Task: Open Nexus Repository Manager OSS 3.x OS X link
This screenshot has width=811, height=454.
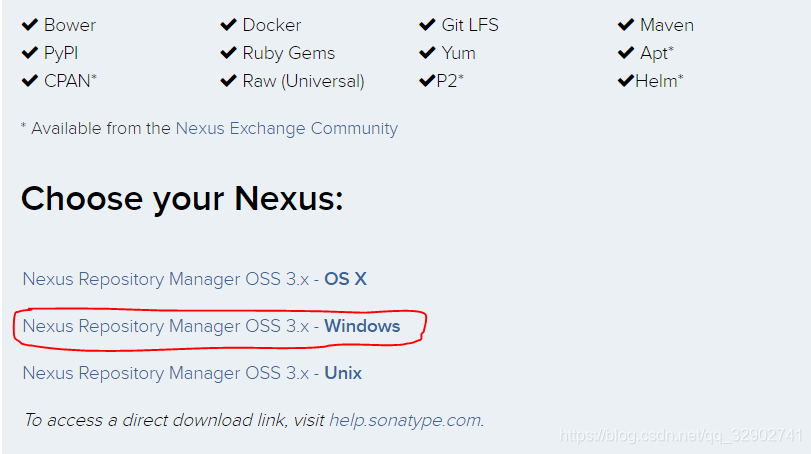Action: click(x=194, y=279)
